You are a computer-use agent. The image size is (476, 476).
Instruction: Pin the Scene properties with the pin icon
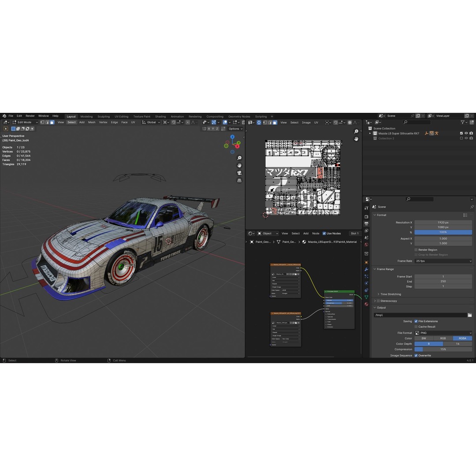pyautogui.click(x=472, y=207)
